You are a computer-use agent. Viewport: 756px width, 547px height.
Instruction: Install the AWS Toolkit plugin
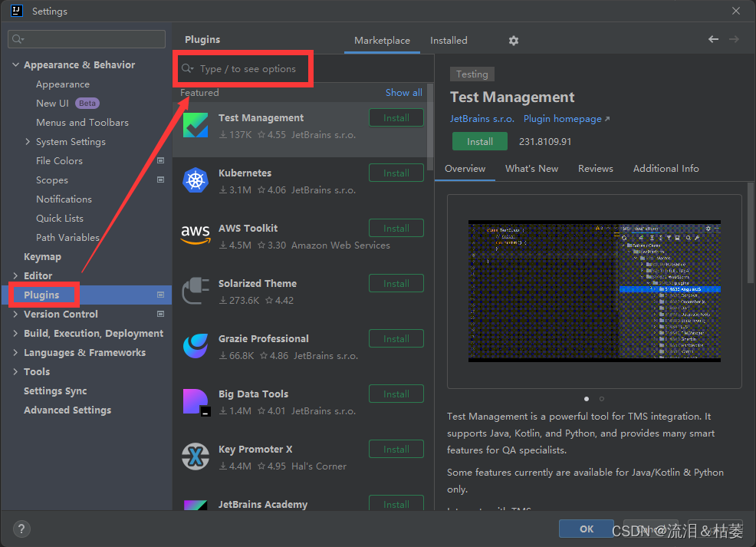(396, 228)
